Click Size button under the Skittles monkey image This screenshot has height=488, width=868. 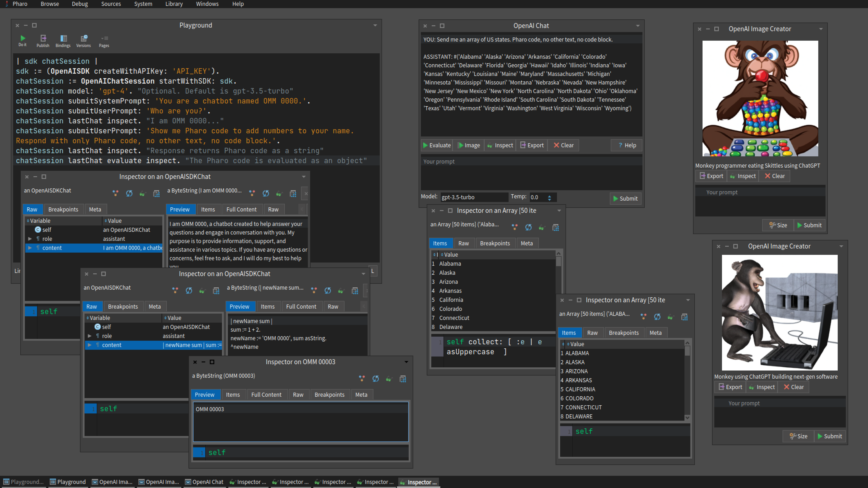pyautogui.click(x=778, y=225)
